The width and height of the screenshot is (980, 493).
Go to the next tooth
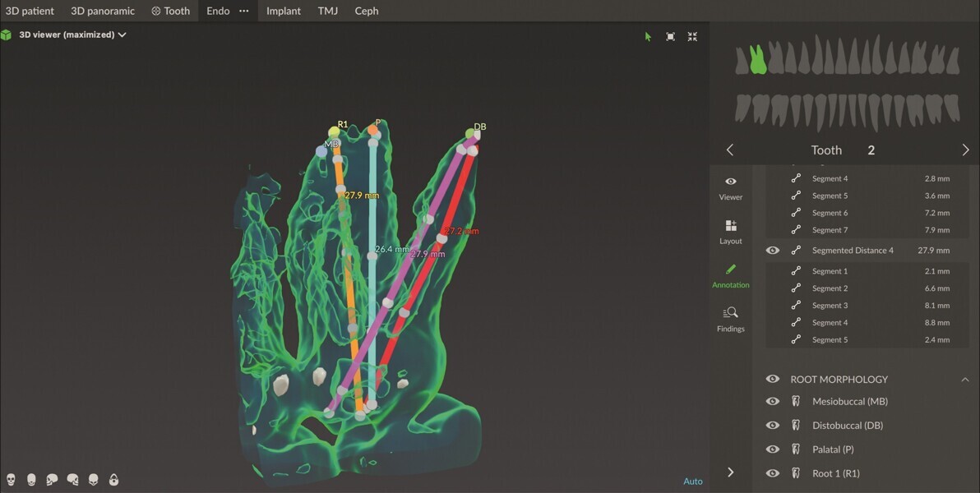click(x=965, y=150)
